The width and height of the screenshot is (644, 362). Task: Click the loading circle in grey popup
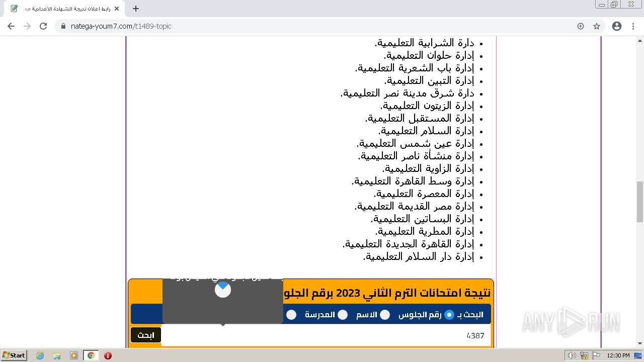[x=223, y=290]
